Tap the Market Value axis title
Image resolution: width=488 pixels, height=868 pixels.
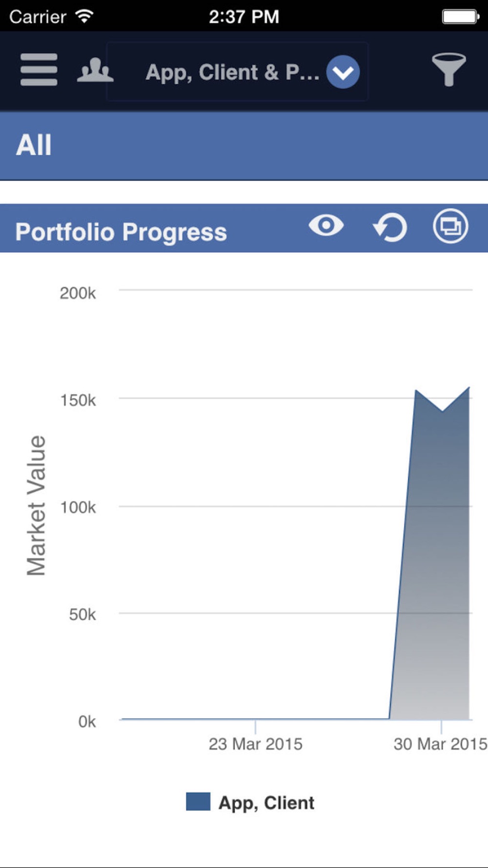pos(36,506)
